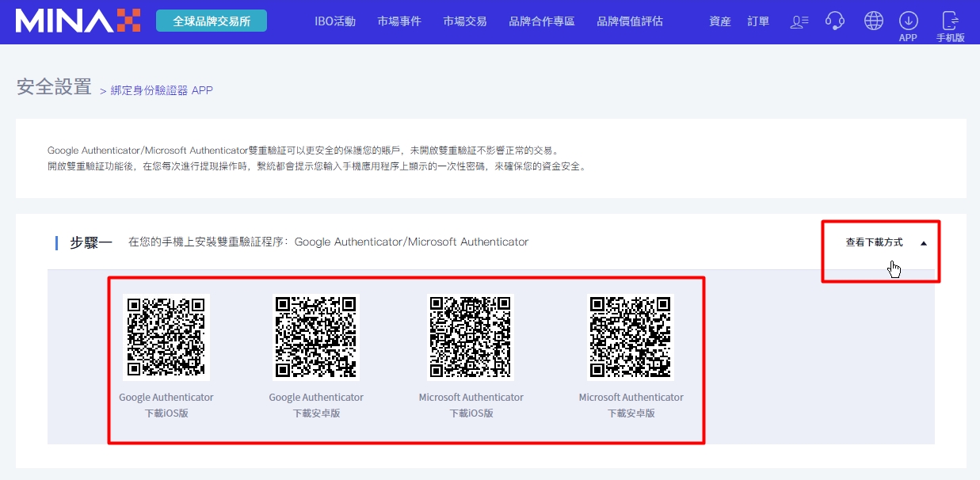980x480 pixels.
Task: Click the 綁定身份驗證器 APP breadcrumb
Action: point(162,90)
